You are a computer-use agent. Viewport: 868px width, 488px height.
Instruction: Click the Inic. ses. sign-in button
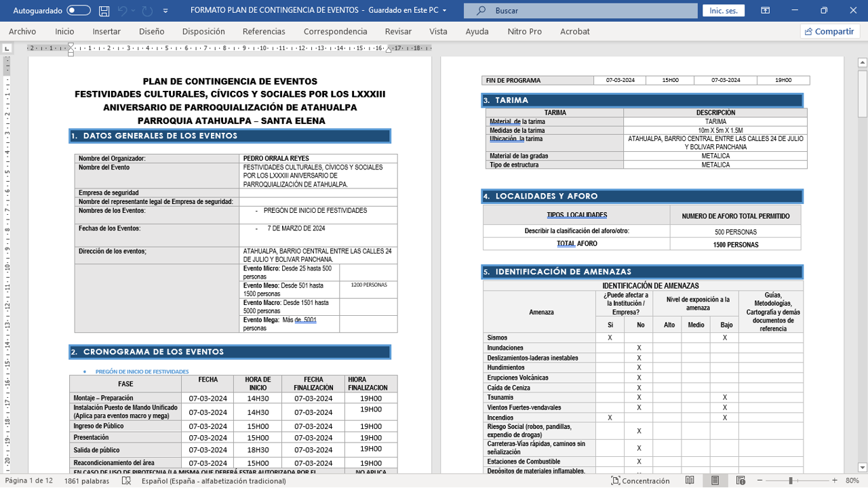point(724,11)
